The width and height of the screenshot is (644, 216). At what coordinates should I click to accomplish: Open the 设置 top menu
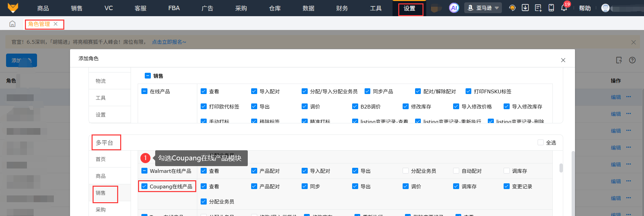pyautogui.click(x=409, y=8)
